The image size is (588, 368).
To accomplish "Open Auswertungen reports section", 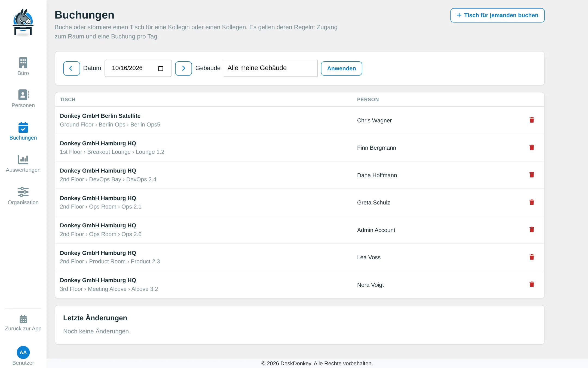I will point(23,163).
